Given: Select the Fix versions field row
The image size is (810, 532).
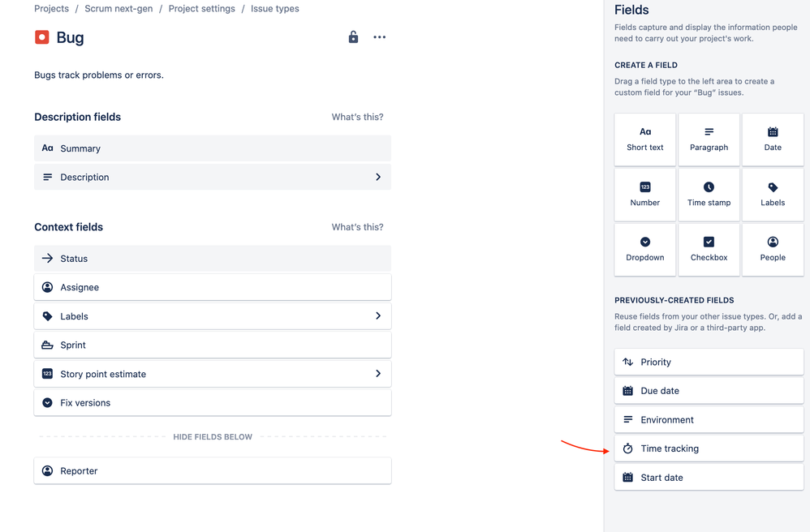Looking at the screenshot, I should pyautogui.click(x=213, y=402).
